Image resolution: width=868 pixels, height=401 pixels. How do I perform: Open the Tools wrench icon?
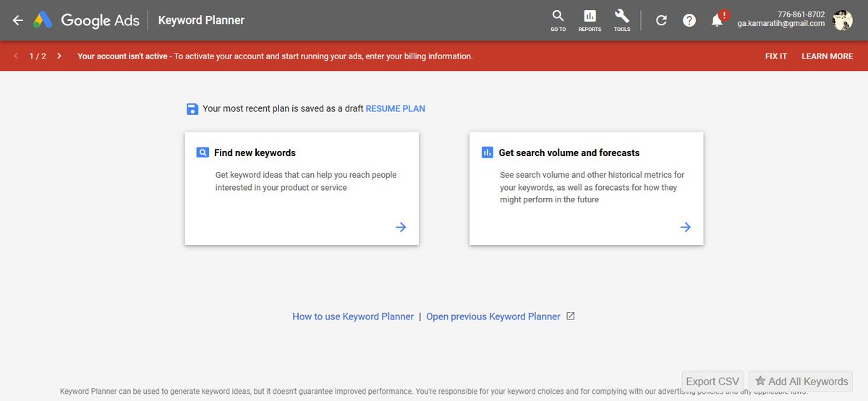tap(622, 20)
